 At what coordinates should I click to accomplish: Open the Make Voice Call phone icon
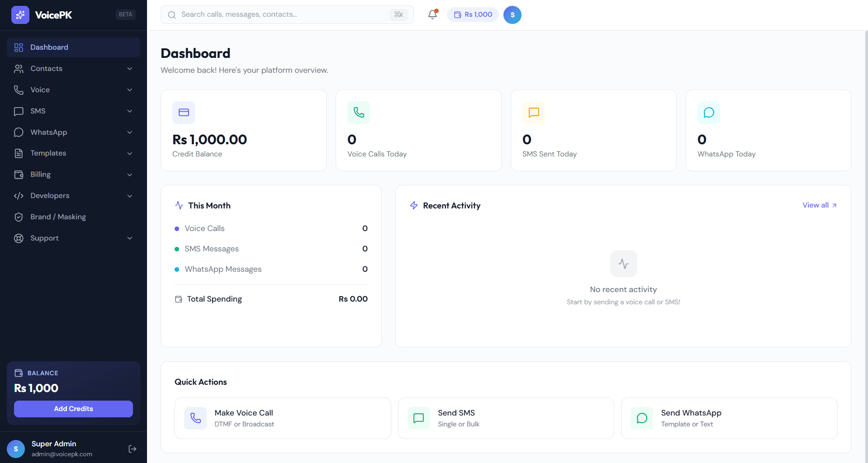(195, 418)
